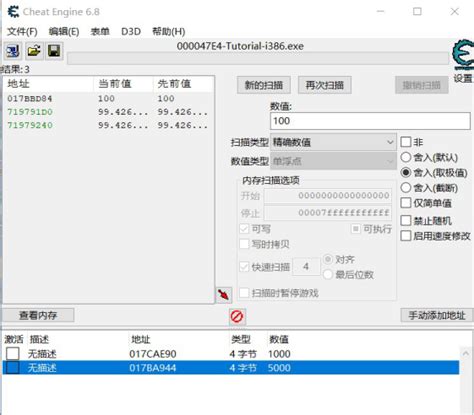Toggle the 扫描时暂停游戏 checkbox
Screen dimensions: 474x415
click(x=244, y=293)
